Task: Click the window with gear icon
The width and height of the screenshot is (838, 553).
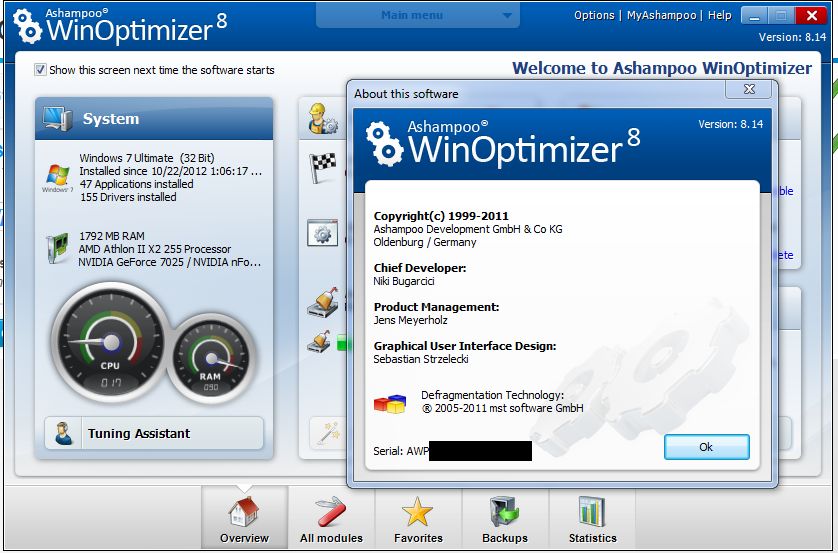Action: [x=322, y=232]
